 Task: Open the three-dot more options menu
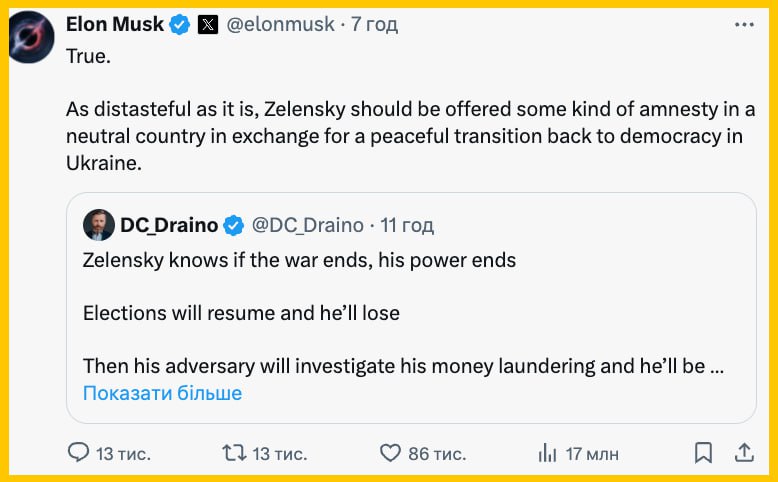[744, 25]
